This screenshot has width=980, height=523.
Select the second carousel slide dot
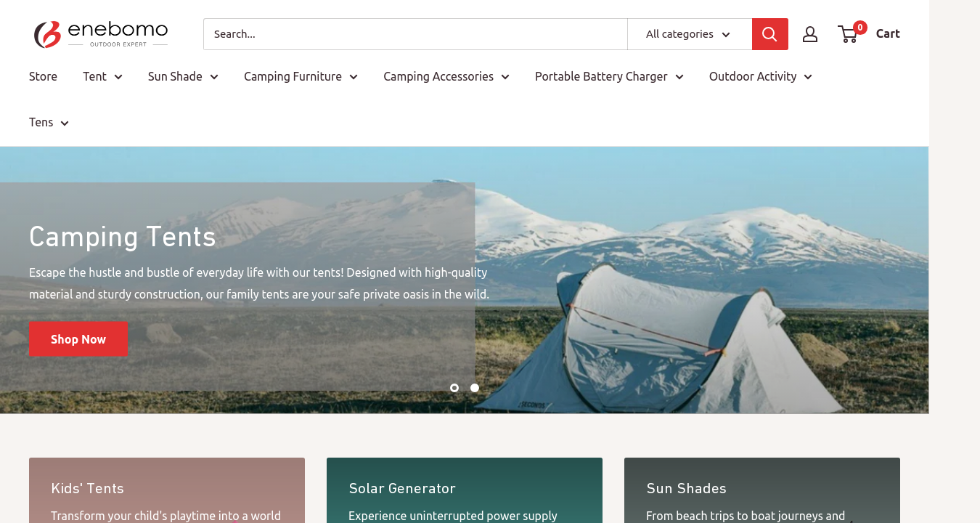[475, 388]
